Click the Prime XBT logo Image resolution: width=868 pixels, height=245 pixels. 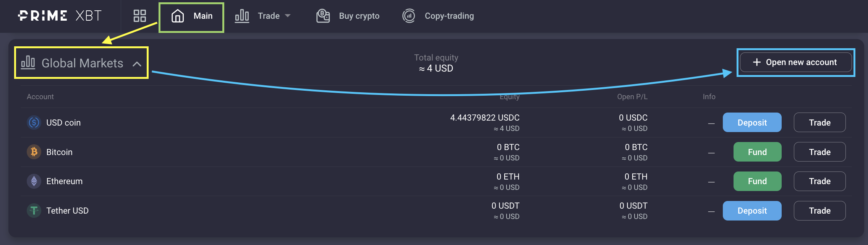tap(60, 16)
